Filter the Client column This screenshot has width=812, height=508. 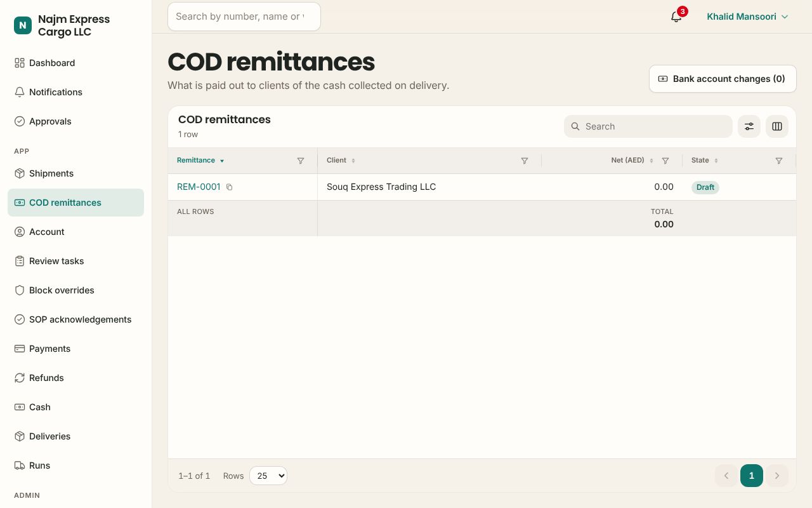pos(525,161)
